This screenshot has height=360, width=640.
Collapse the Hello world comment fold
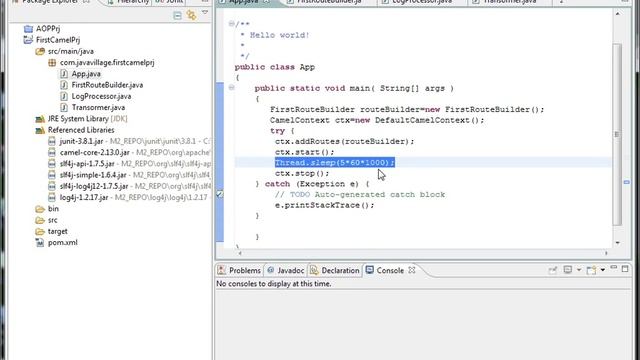[x=231, y=24]
